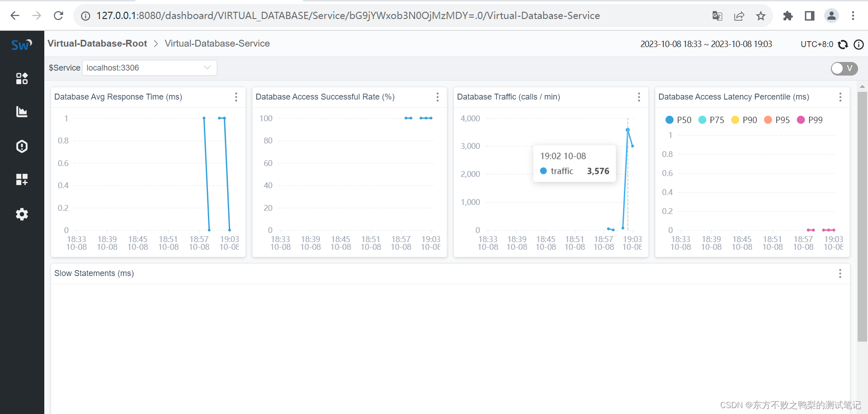The image size is (868, 414).
Task: Click Virtual-Database-Root breadcrumb
Action: point(97,43)
